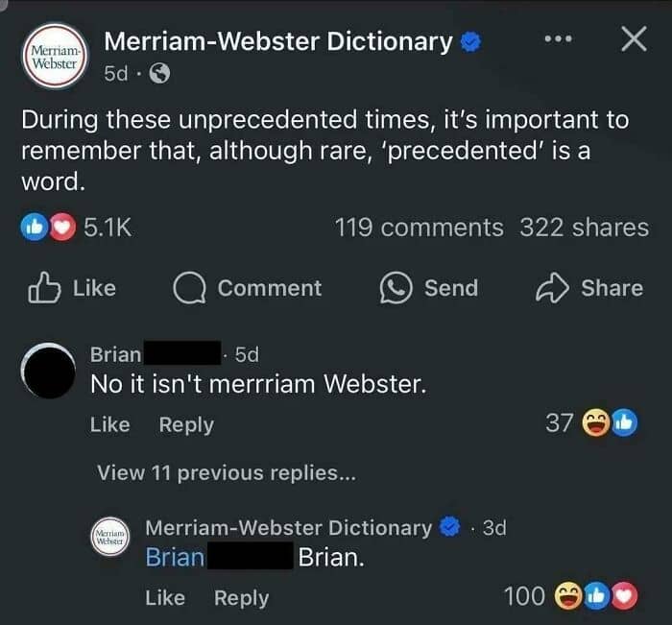Share the post using the Share button

pyautogui.click(x=588, y=288)
